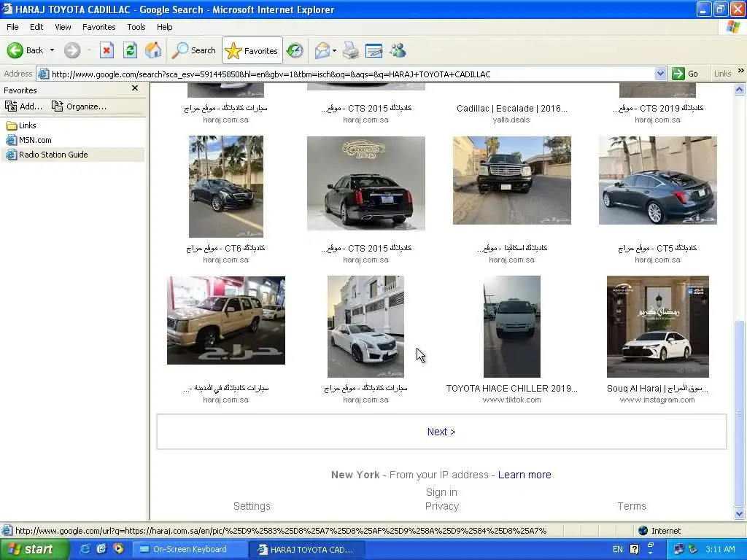747x560 pixels.
Task: Open the Mail envelope icon
Action: [322, 50]
